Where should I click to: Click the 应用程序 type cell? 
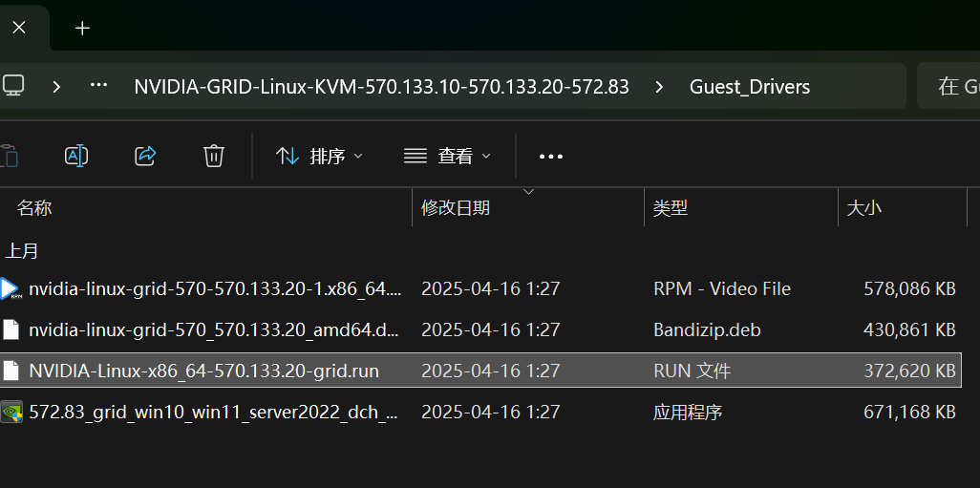point(688,413)
